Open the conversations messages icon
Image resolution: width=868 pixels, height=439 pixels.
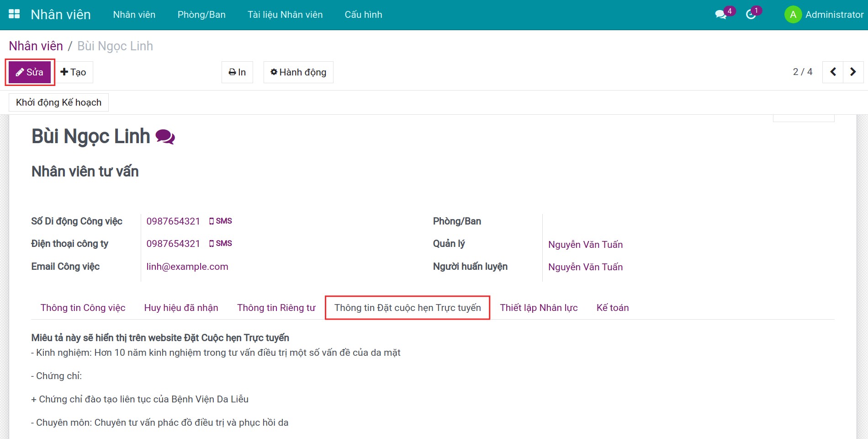721,15
